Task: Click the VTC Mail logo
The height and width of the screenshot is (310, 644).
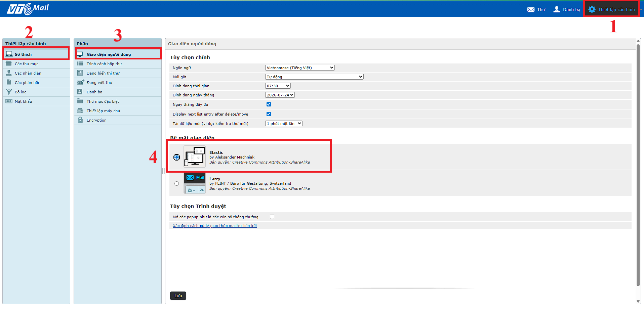Action: pos(28,8)
